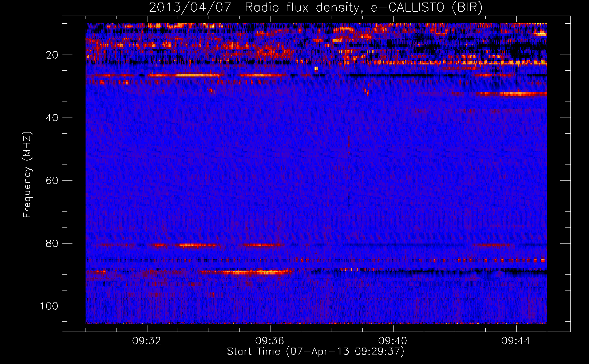Screen dimensions: 589x364
Task: Click the 09:32 time tick label
Action: (x=147, y=341)
